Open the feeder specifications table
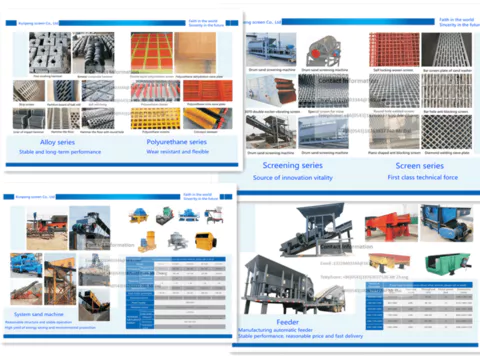The image size is (480, 360). [419, 306]
